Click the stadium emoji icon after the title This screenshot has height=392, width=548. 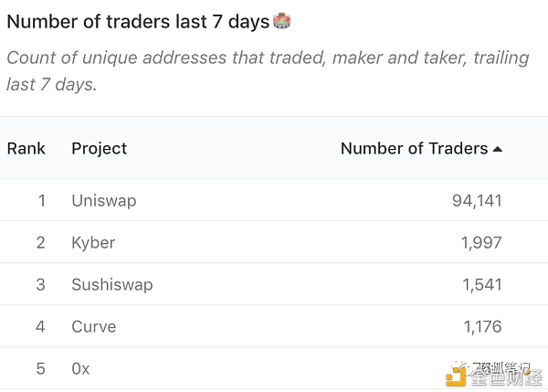281,21
